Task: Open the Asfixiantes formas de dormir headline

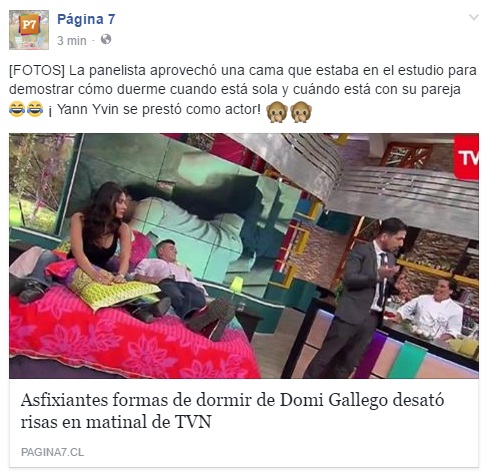Action: coord(232,411)
